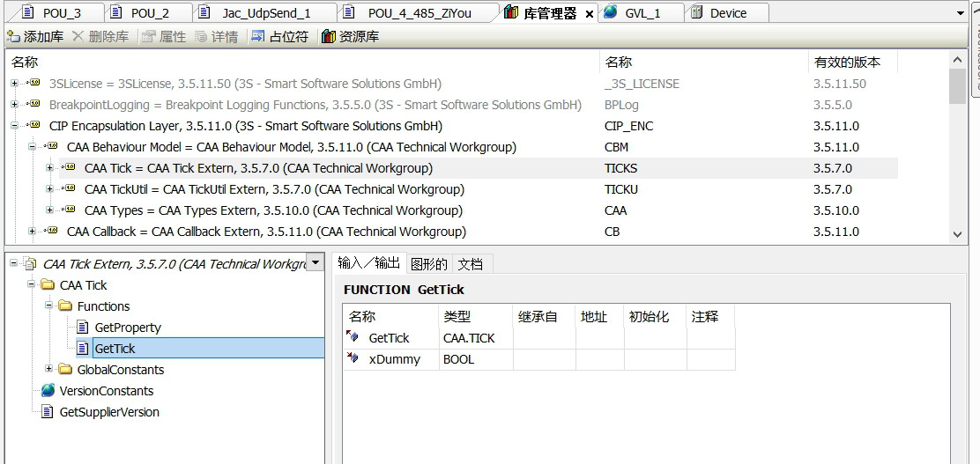
Task: Click the 库管理器 tab books icon
Action: [510, 11]
